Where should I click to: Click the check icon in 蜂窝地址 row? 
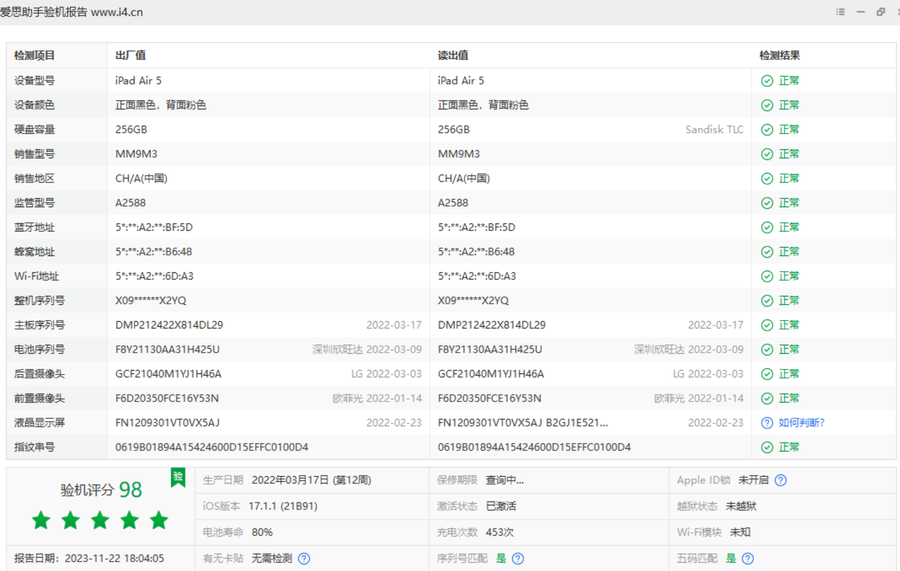click(x=767, y=252)
